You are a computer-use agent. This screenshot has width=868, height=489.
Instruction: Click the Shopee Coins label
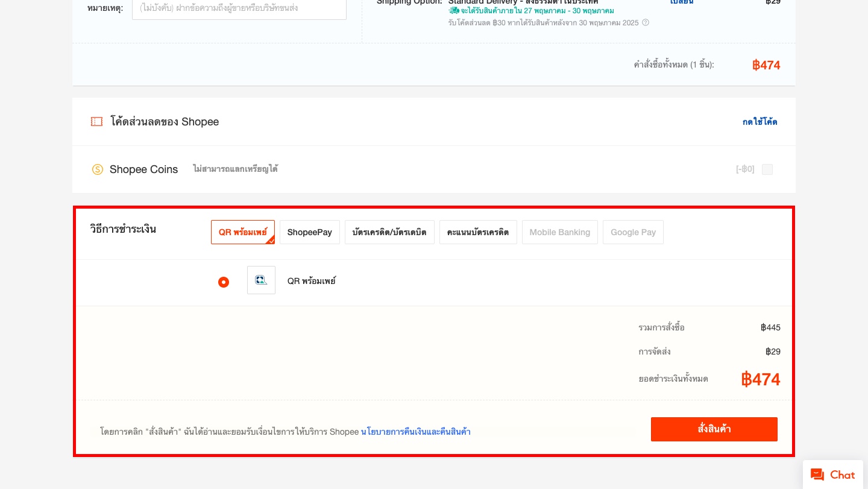point(143,169)
